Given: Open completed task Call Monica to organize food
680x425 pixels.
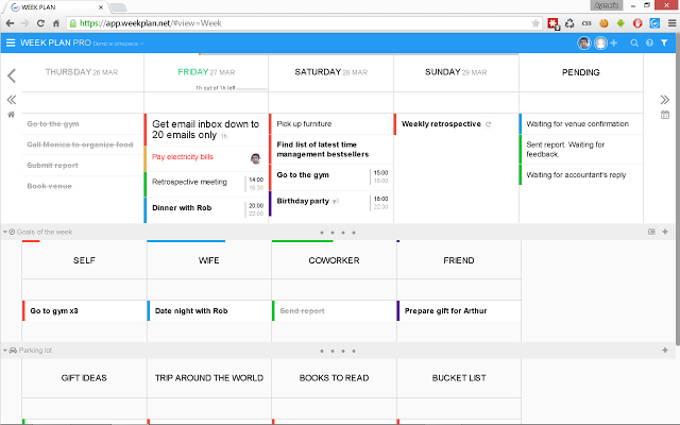Looking at the screenshot, I should 82,145.
